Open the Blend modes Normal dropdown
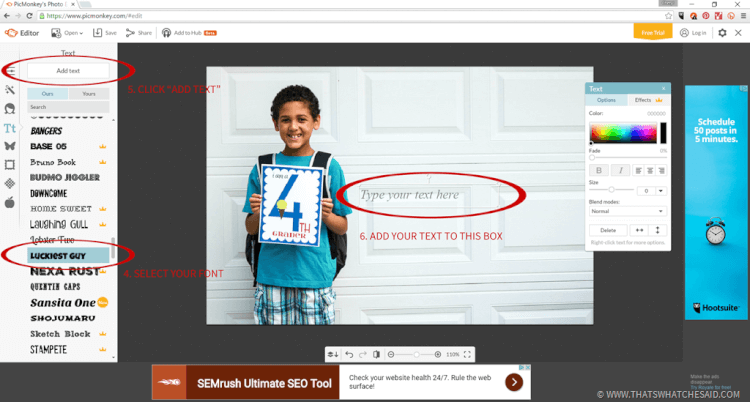This screenshot has width=750, height=402. (628, 211)
